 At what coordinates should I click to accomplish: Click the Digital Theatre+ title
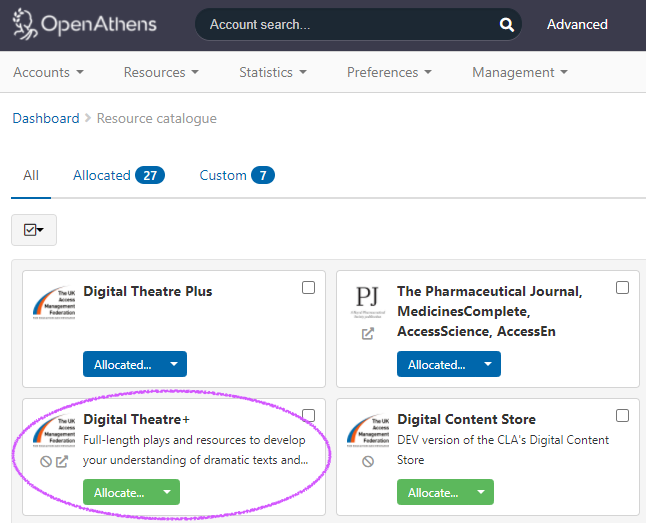tap(136, 419)
